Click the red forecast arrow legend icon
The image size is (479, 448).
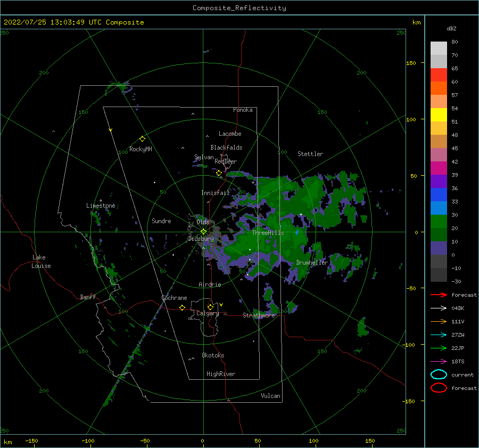(x=439, y=295)
